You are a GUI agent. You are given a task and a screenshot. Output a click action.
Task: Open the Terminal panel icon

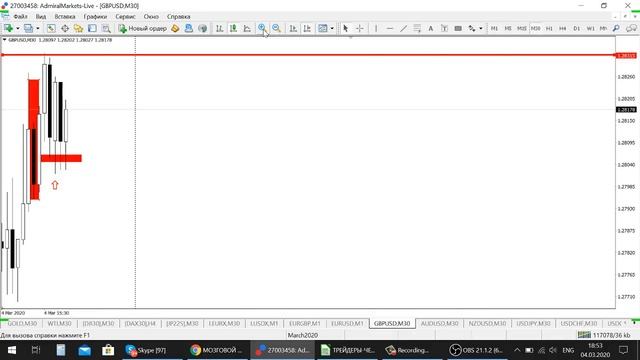tap(92, 28)
